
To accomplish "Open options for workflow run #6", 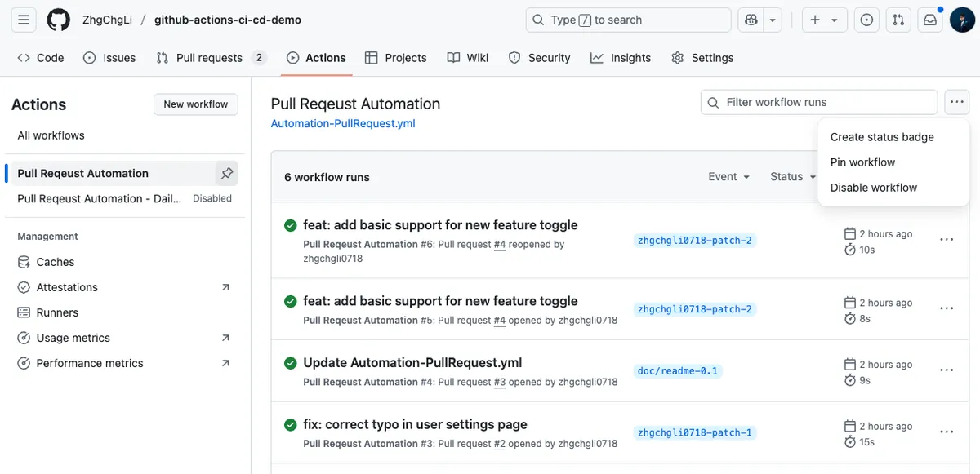I will coord(947,240).
